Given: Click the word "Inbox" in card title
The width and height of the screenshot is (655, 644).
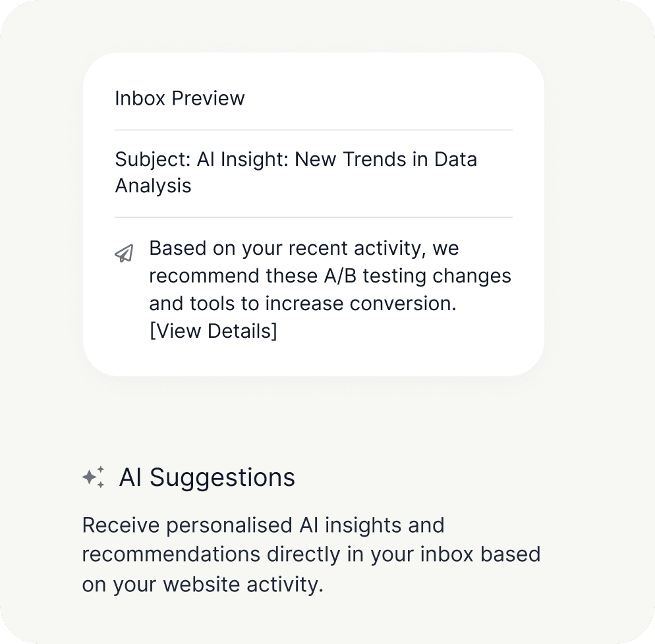Looking at the screenshot, I should click(x=140, y=98).
